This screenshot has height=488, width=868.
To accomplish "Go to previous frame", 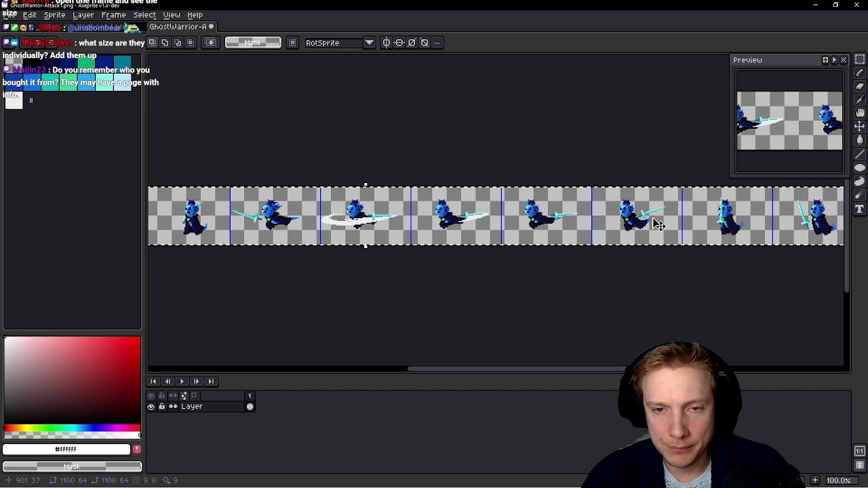I will (x=167, y=382).
